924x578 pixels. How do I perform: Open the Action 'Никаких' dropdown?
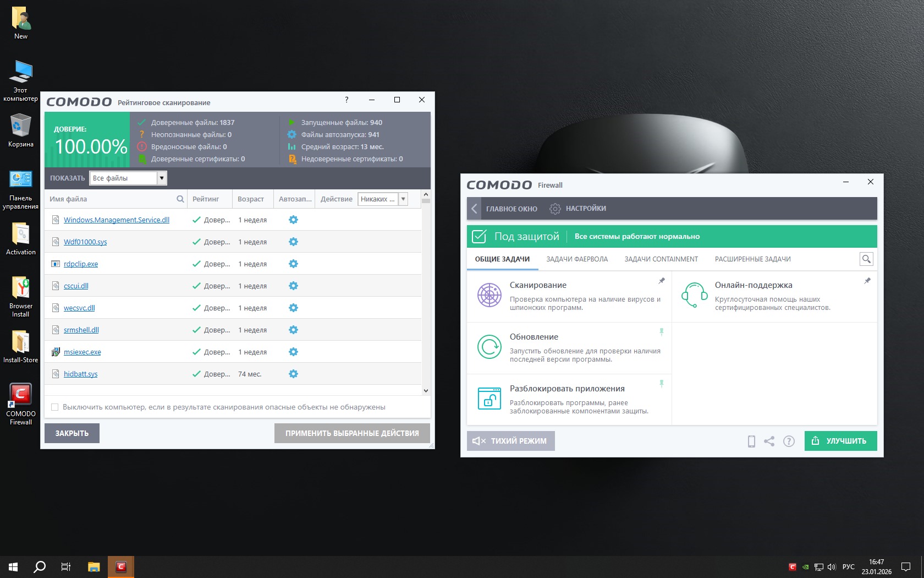coord(403,199)
